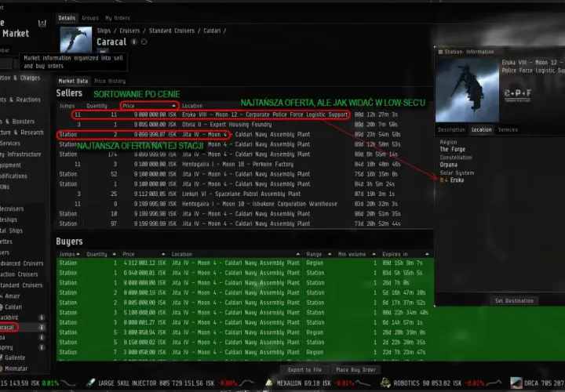The height and width of the screenshot is (392, 565).
Task: Select Location tab in Station Information
Action: coord(481,129)
